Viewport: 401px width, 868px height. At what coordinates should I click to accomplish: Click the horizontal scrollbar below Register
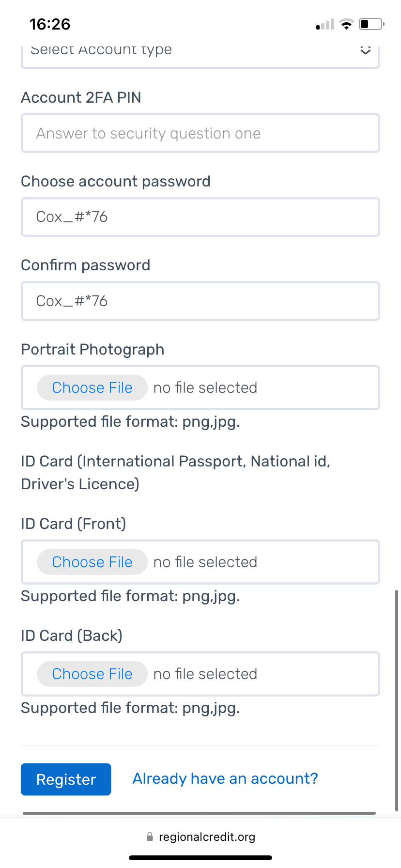(x=199, y=813)
